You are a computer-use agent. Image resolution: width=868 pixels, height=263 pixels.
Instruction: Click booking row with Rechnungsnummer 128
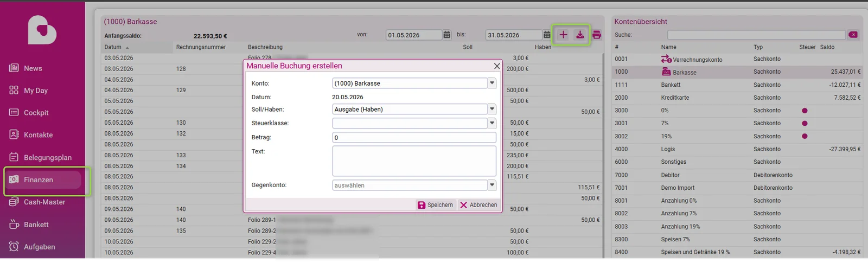[x=352, y=69]
